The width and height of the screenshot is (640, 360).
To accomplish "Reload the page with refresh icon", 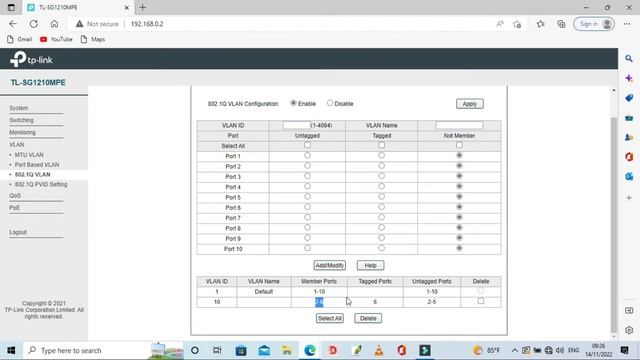I will tap(34, 24).
